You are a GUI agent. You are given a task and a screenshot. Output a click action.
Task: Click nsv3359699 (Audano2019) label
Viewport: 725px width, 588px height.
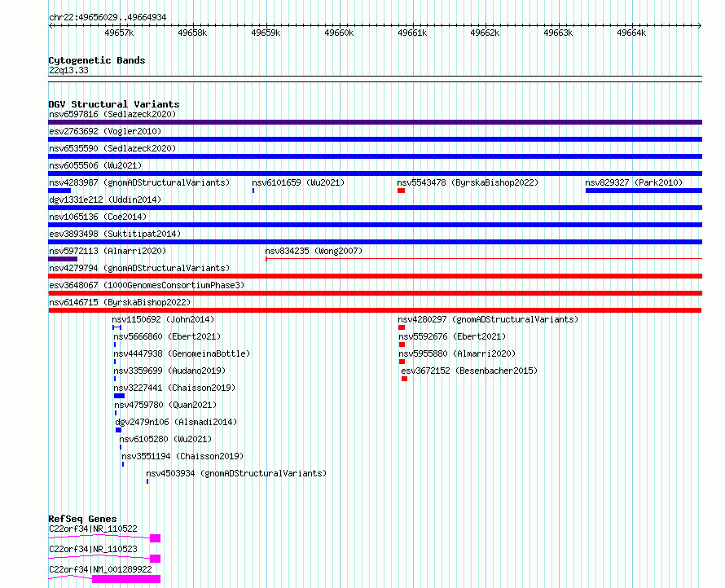(169, 371)
